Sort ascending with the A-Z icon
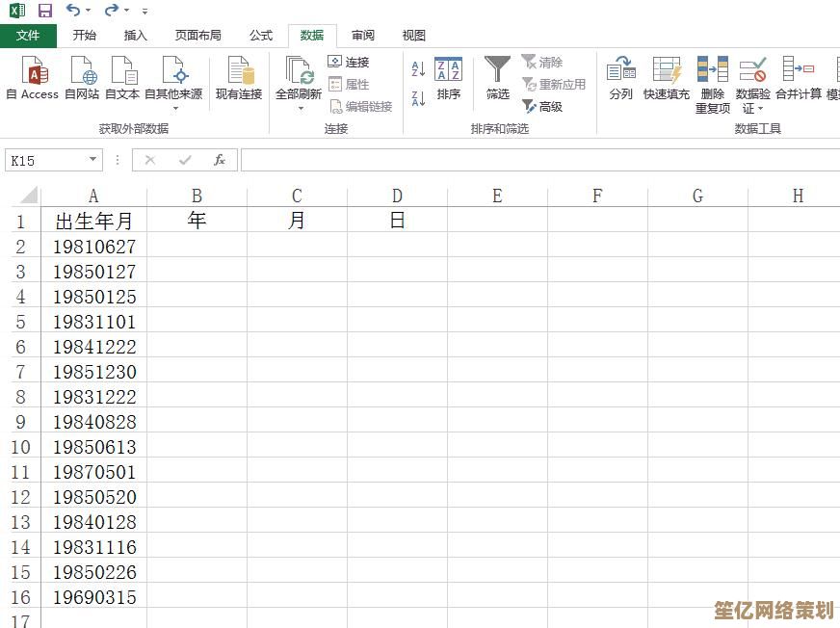This screenshot has width=840, height=628. coord(418,69)
